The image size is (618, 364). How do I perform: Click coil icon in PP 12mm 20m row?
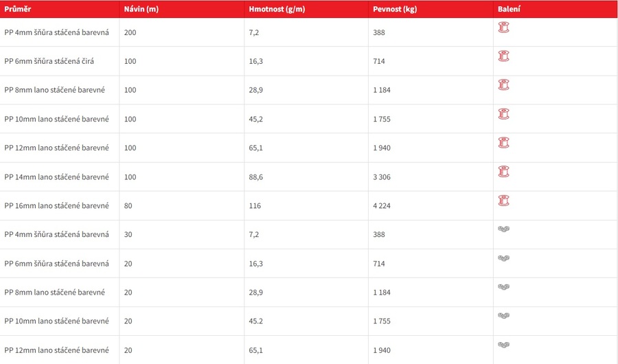[504, 345]
